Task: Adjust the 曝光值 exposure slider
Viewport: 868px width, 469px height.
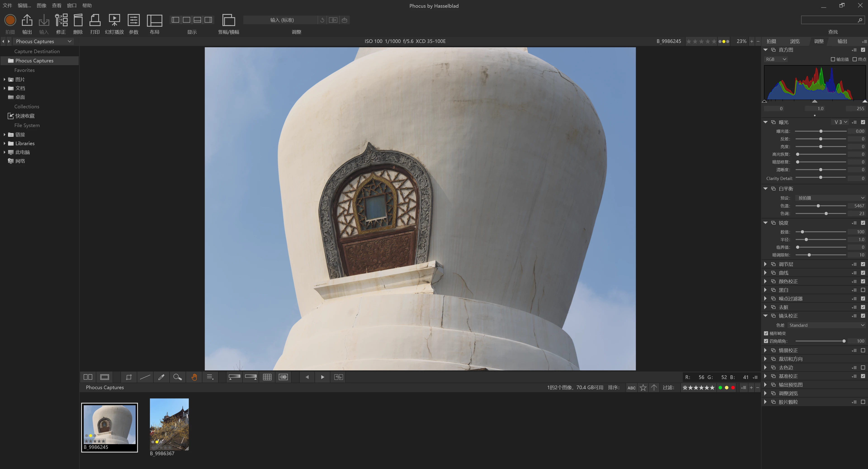Action: (x=821, y=131)
